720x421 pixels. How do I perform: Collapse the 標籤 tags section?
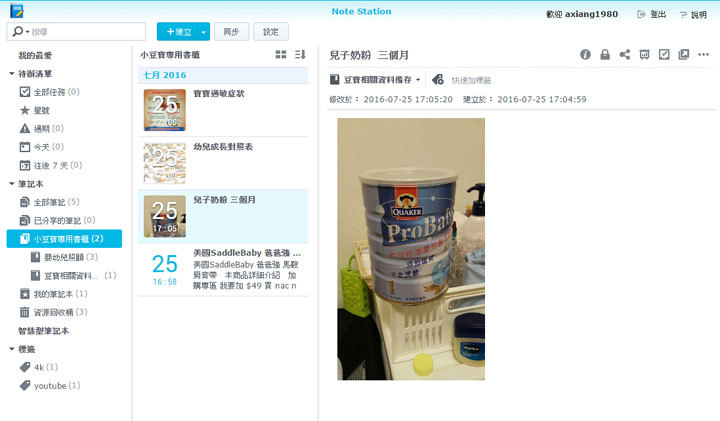coord(12,349)
